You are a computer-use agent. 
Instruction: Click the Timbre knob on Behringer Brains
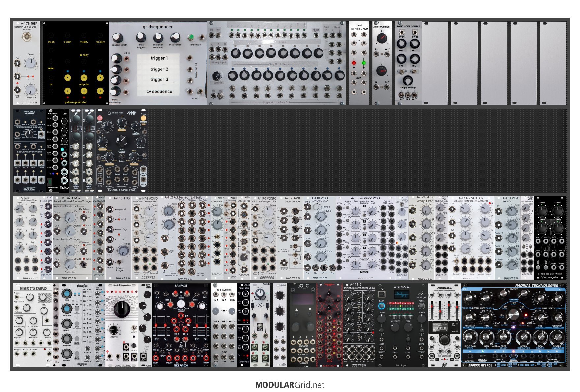point(381,319)
